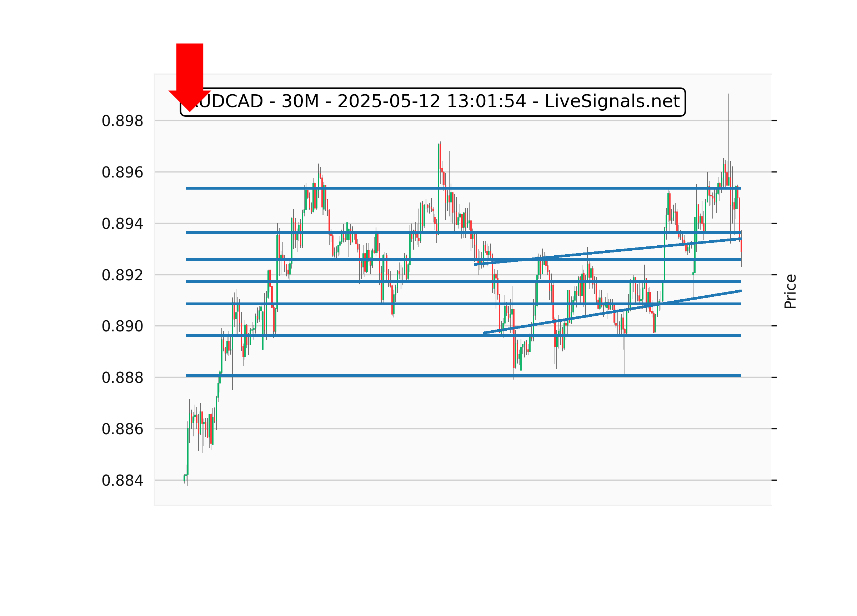Viewport: 857px width, 616px height.
Task: Click the AUDCAD 30M chart title box
Action: [x=433, y=102]
